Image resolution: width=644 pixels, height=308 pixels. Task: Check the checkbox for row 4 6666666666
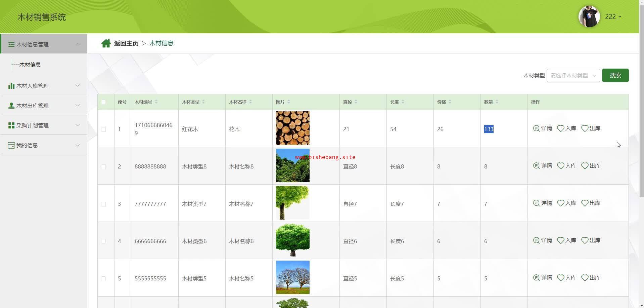(x=103, y=241)
